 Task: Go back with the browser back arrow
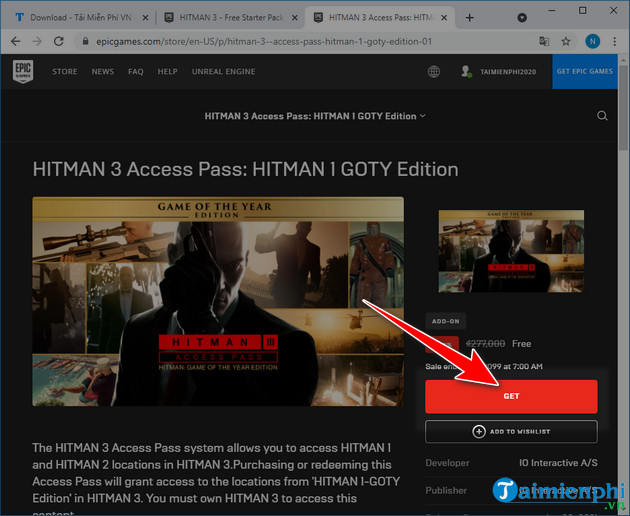point(16,41)
